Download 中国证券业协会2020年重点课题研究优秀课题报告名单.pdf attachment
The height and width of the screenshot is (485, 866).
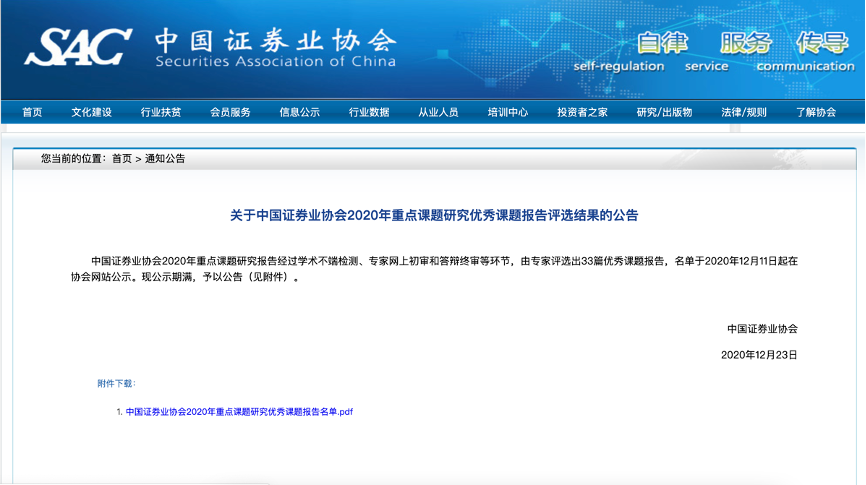point(239,412)
